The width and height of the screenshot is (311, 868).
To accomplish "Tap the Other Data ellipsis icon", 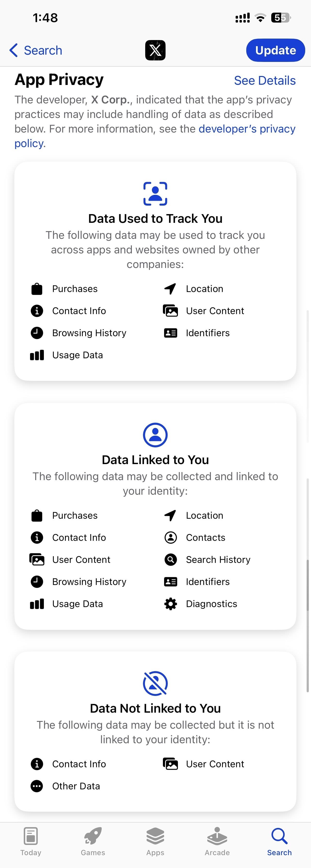I will click(x=37, y=786).
